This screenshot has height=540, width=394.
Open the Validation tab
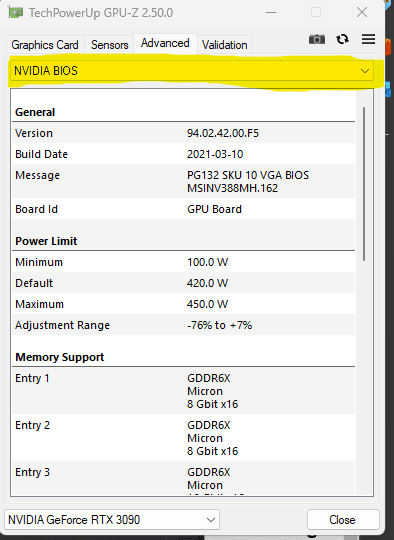225,45
